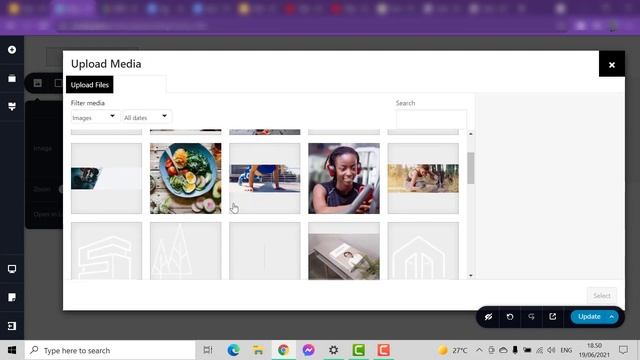This screenshot has height=360, width=640.
Task: Select the woman with red headphones thumbnail
Action: click(x=344, y=178)
